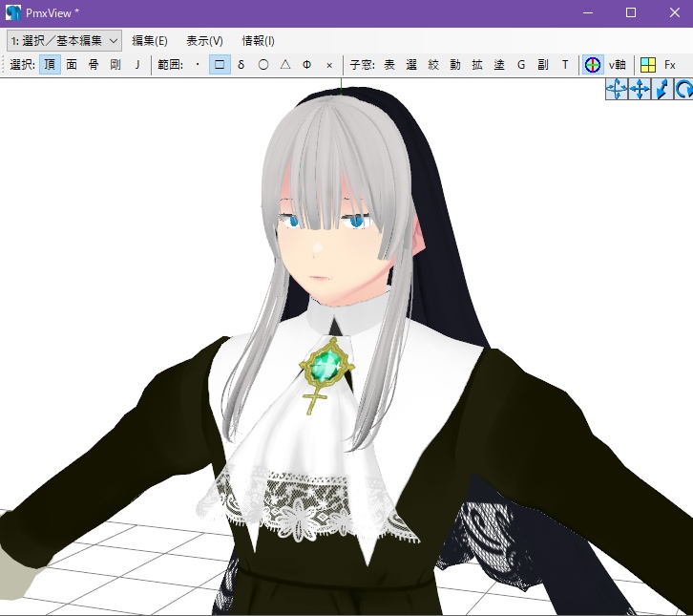Open the 情報(I) menu

tap(258, 41)
